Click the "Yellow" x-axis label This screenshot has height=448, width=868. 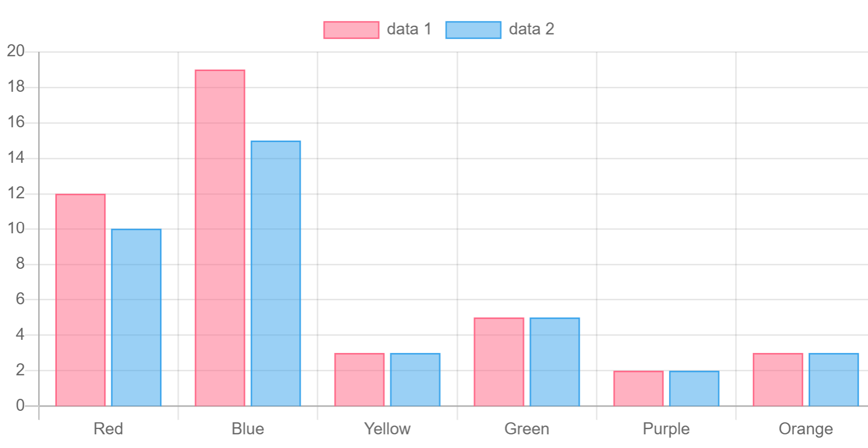click(x=387, y=429)
